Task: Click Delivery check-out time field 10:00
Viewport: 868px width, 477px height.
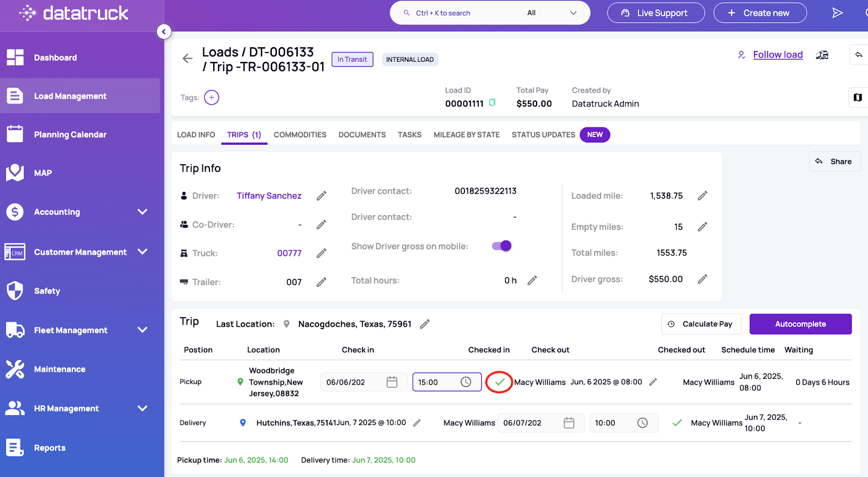Action: (x=624, y=423)
